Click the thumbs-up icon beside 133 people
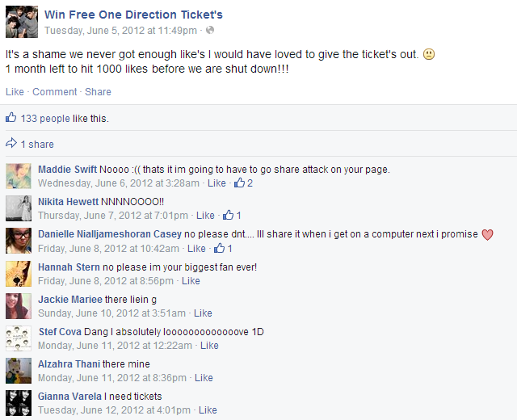 point(11,117)
